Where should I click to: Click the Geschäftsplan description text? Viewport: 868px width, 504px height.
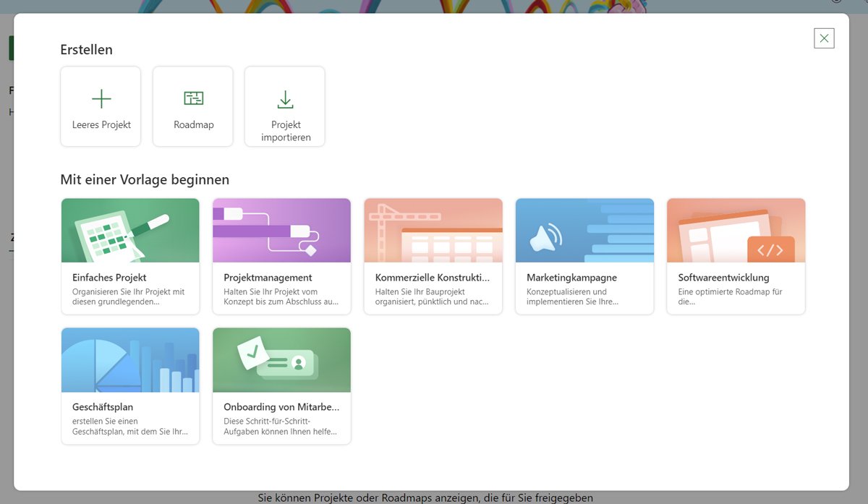click(x=130, y=427)
